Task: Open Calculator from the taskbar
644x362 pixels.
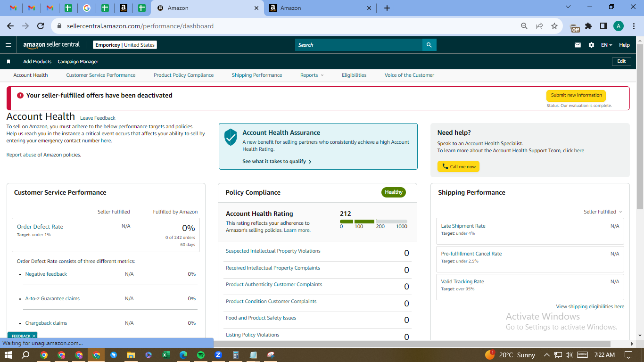Action: pyautogui.click(x=236, y=355)
